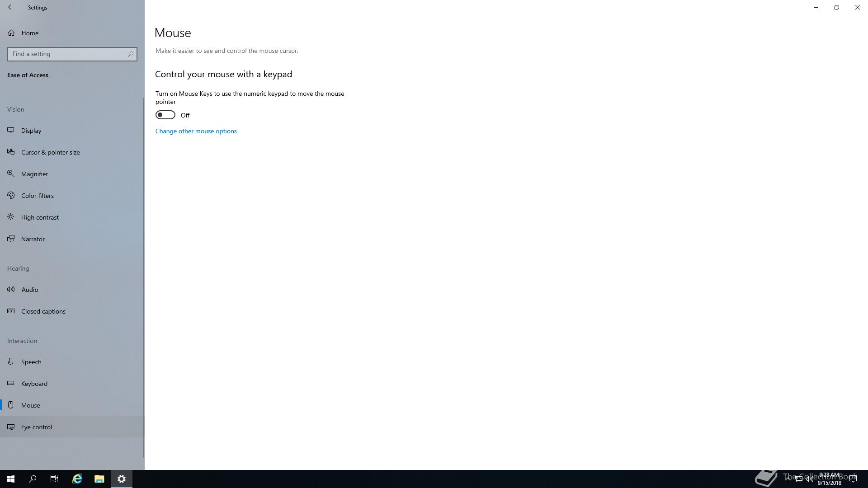Click the search magnifier in Find a setting
The height and width of the screenshot is (488, 868).
(x=131, y=54)
